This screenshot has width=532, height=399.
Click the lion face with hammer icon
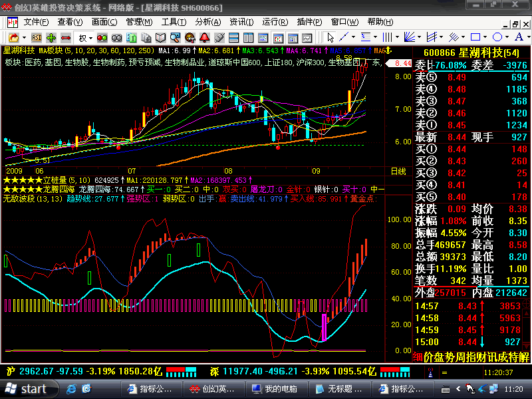point(190,38)
